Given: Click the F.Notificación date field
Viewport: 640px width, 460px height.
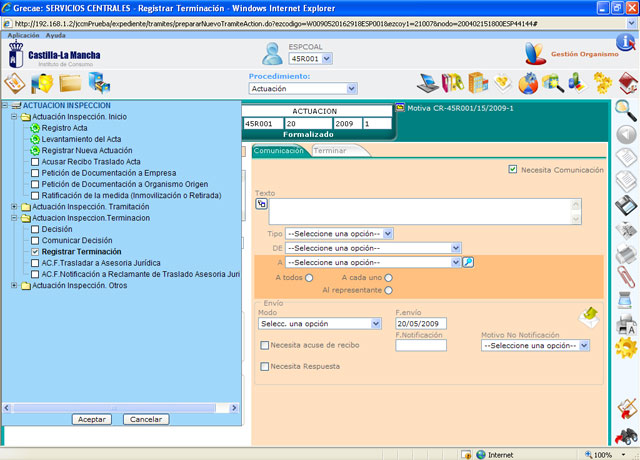Looking at the screenshot, I should (x=421, y=346).
